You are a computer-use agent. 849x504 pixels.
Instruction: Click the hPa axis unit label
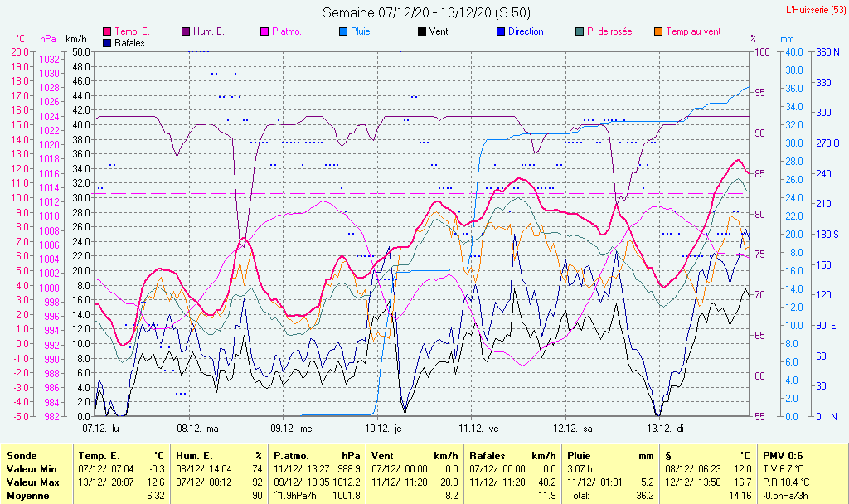pyautogui.click(x=48, y=39)
